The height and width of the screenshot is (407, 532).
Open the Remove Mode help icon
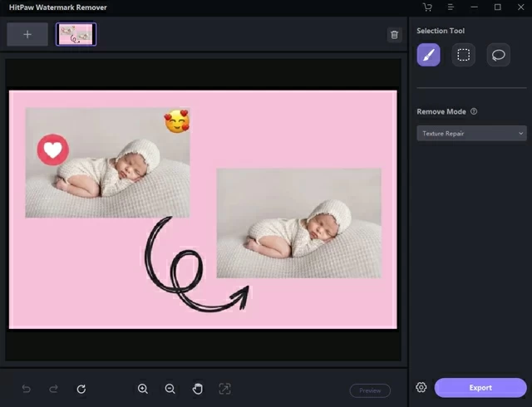(474, 111)
